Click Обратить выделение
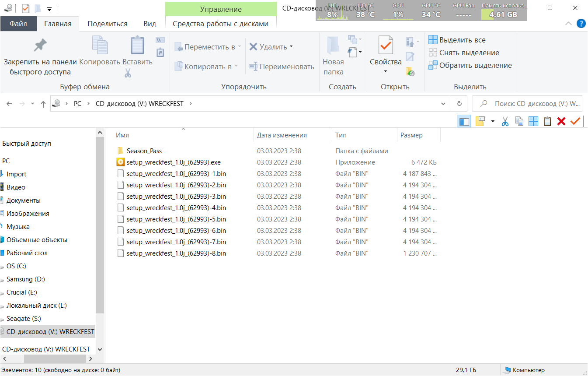 coord(470,65)
